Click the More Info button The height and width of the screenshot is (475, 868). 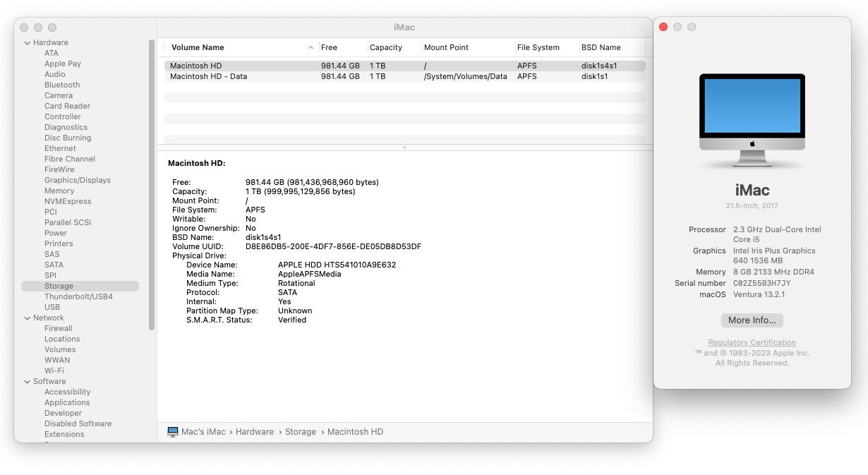click(752, 320)
